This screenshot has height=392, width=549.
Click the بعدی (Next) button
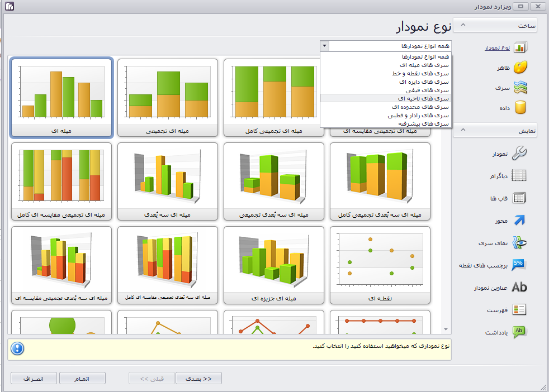(198, 379)
